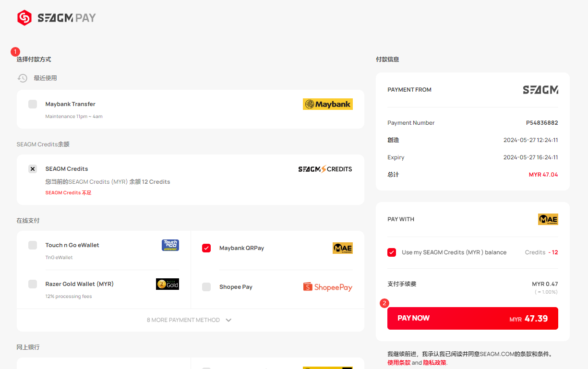The width and height of the screenshot is (588, 369).
Task: Click payment number P54836882
Action: pyautogui.click(x=542, y=123)
